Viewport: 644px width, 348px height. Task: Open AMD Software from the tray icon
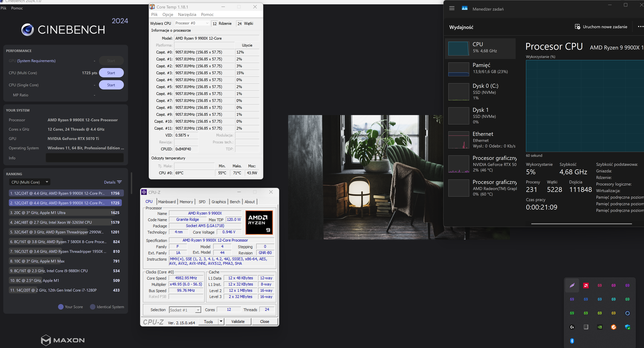[586, 285]
